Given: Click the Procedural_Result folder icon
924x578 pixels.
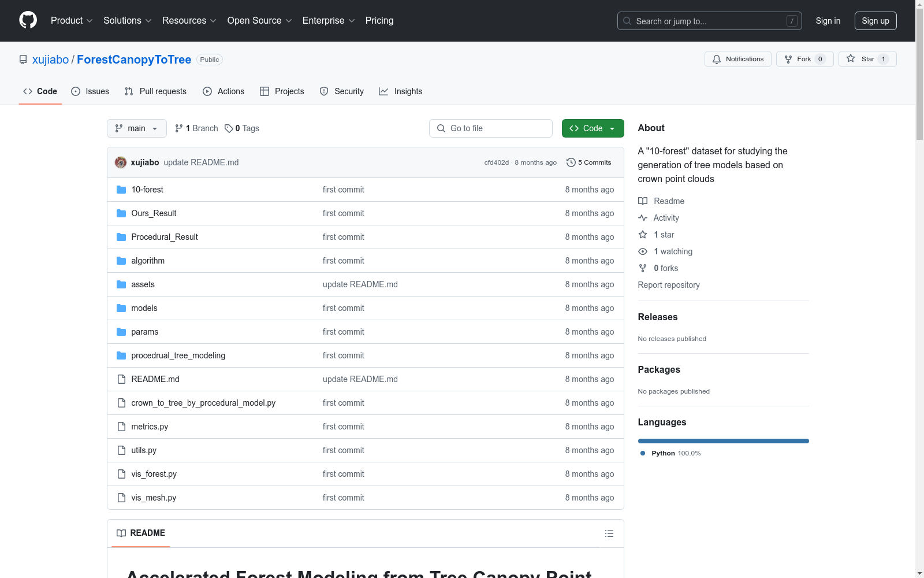Looking at the screenshot, I should tap(121, 237).
